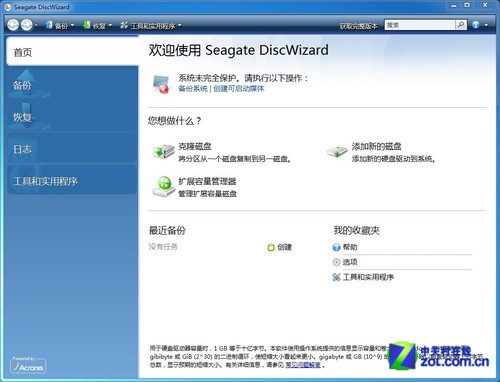500x382 pixels.
Task: Click the 添加新的磁盘 add disk icon
Action: click(x=337, y=152)
